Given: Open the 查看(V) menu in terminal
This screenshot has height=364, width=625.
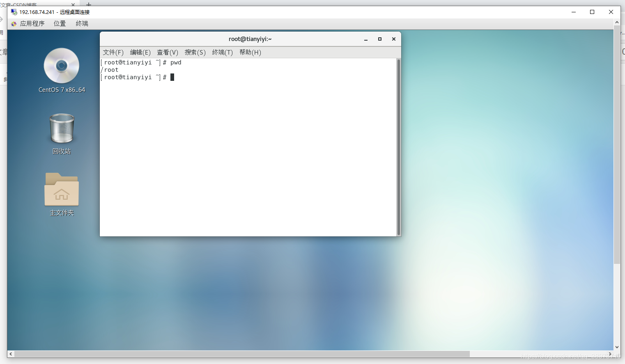Looking at the screenshot, I should (168, 52).
